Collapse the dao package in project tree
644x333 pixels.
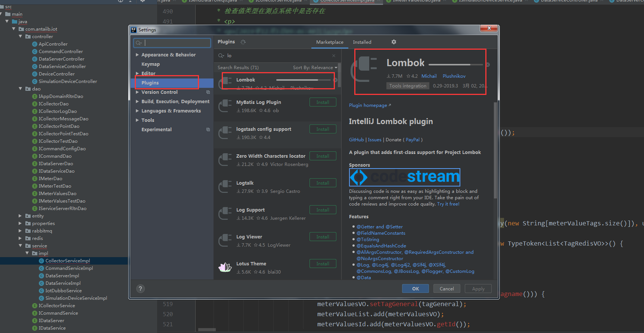click(x=21, y=89)
